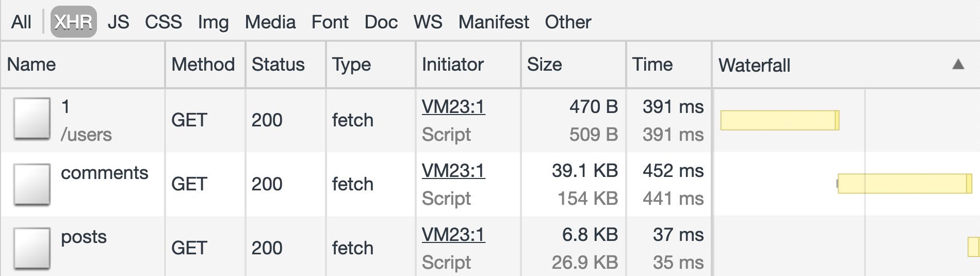The height and width of the screenshot is (276, 980).
Task: Select the posts request row name
Action: [84, 237]
